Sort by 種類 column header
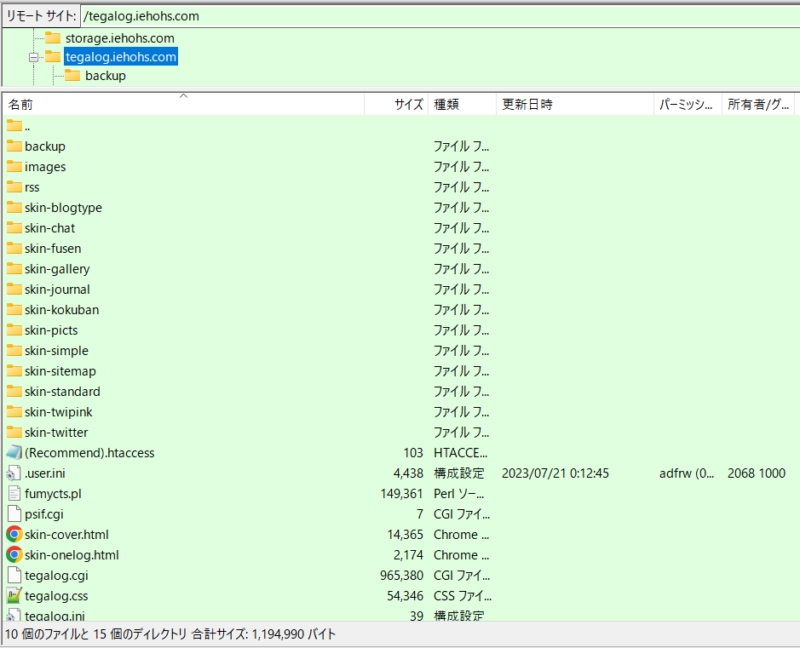 [x=462, y=104]
